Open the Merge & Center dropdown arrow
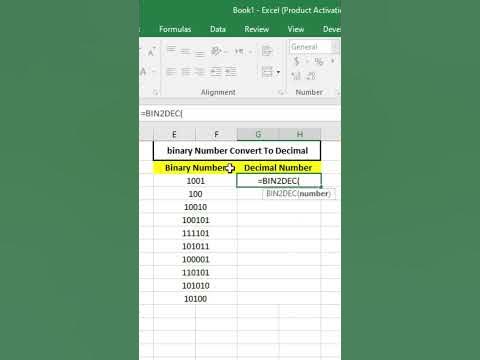This screenshot has width=480, height=360. (278, 72)
